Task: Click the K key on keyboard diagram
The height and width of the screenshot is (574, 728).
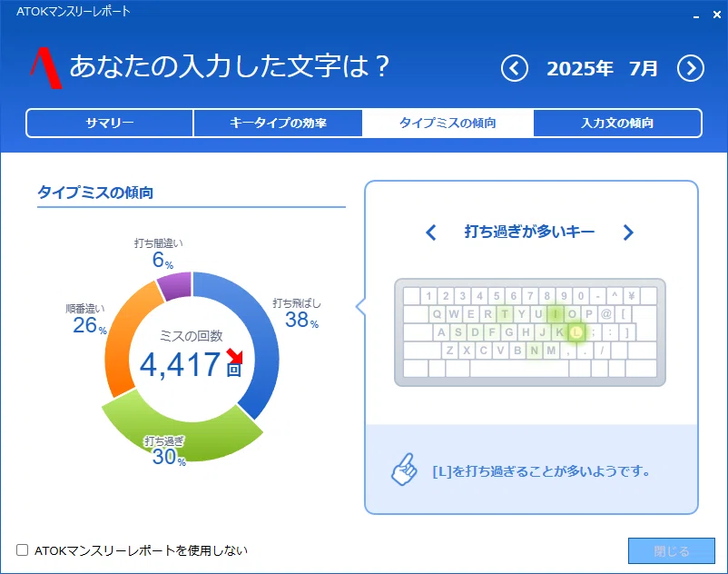Action: (559, 332)
